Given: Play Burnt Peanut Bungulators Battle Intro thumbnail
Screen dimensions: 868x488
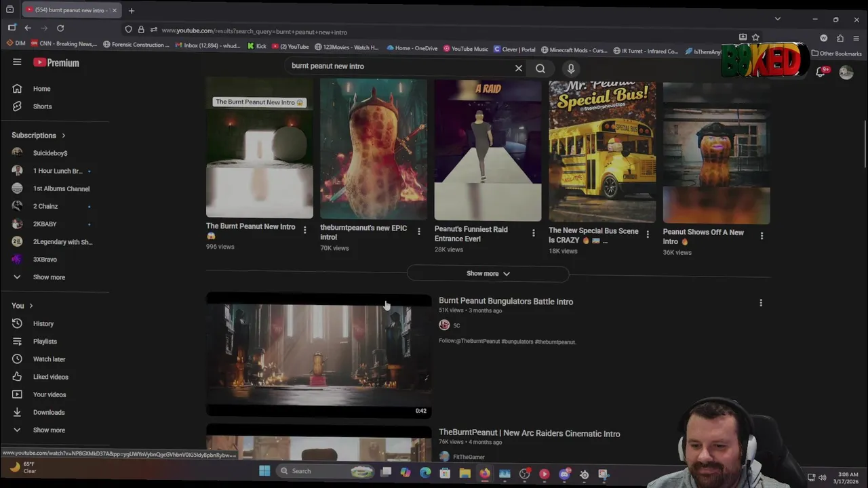Looking at the screenshot, I should pyautogui.click(x=319, y=354).
